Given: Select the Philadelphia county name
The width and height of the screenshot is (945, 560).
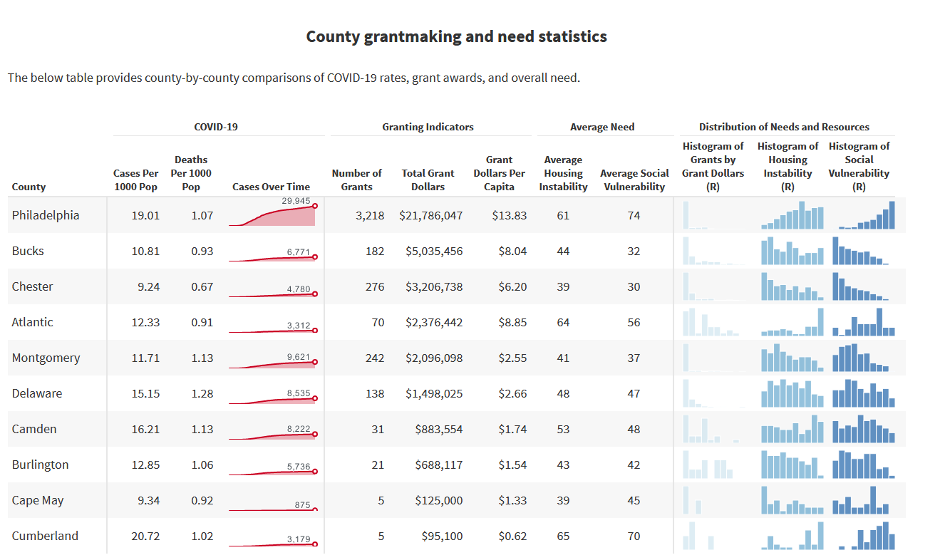Looking at the screenshot, I should (46, 215).
